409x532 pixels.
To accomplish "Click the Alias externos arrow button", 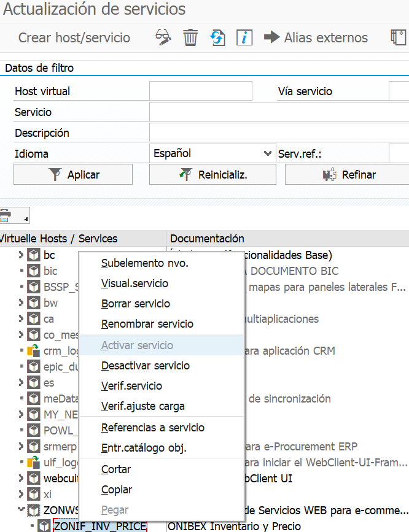I will tap(316, 37).
